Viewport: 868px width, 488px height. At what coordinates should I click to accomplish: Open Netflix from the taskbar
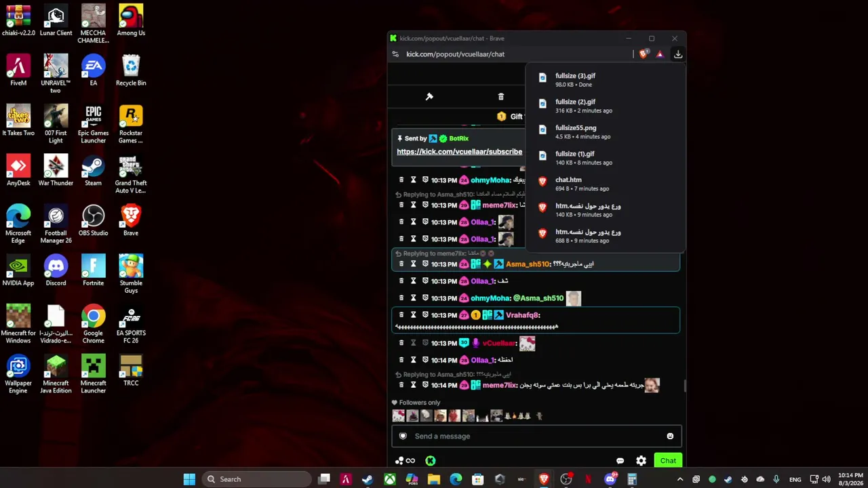click(x=588, y=479)
